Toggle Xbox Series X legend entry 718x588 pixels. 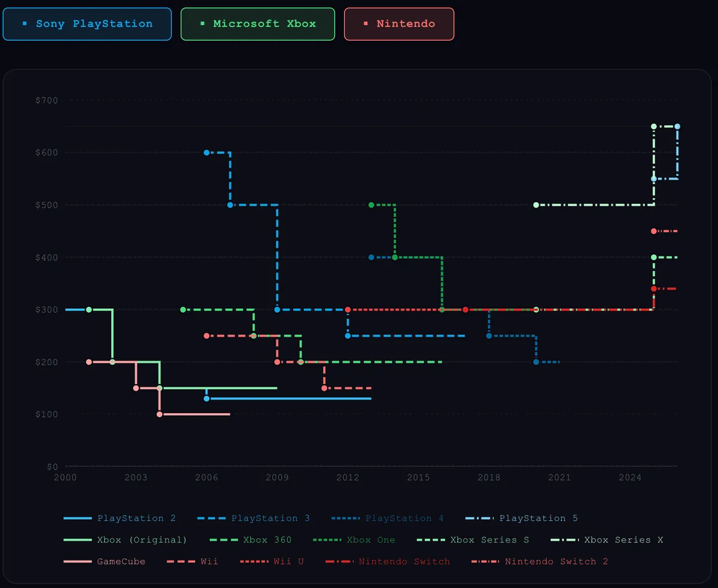607,540
